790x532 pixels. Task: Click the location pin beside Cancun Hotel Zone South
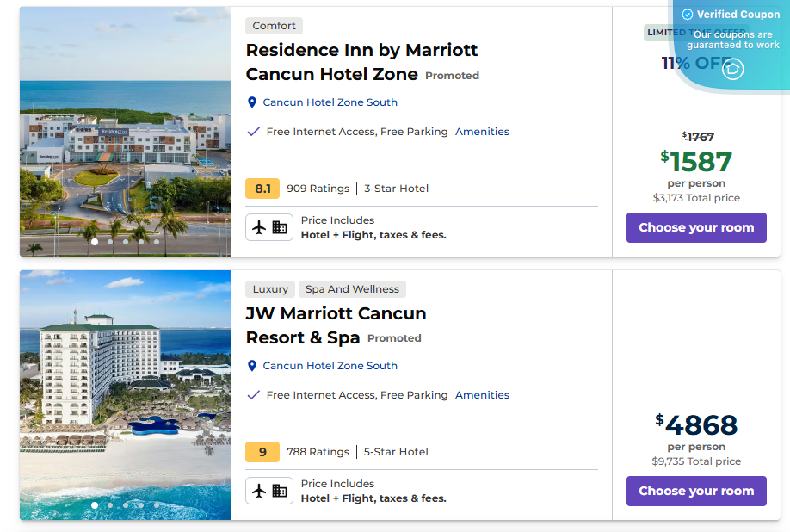click(251, 102)
